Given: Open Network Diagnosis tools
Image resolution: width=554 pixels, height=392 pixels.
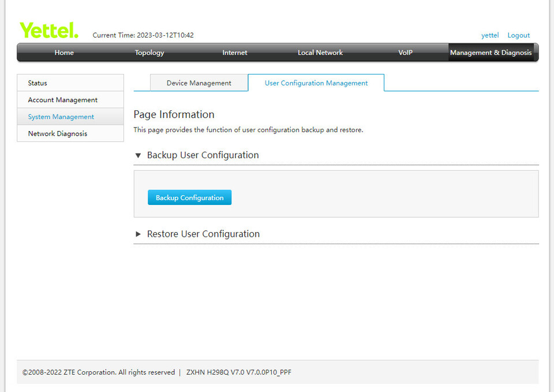Looking at the screenshot, I should pos(57,133).
